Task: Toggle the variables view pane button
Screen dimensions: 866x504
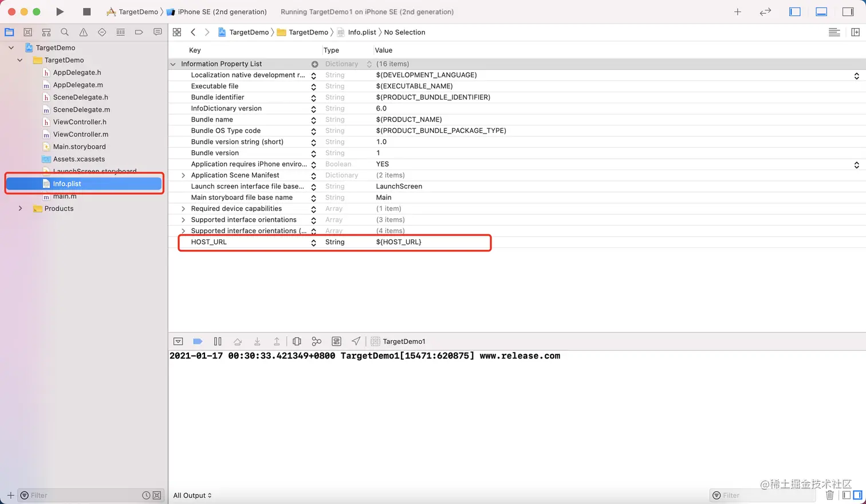Action: tap(846, 495)
